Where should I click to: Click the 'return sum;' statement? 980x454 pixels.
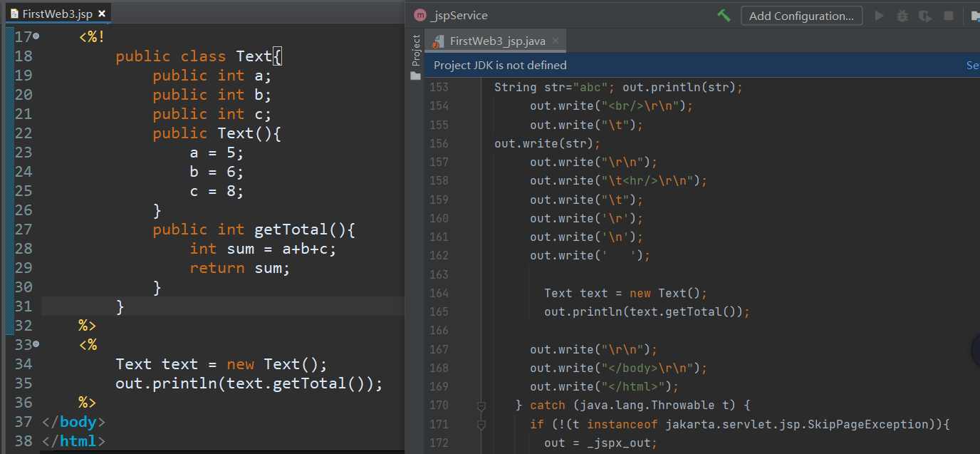coord(240,268)
